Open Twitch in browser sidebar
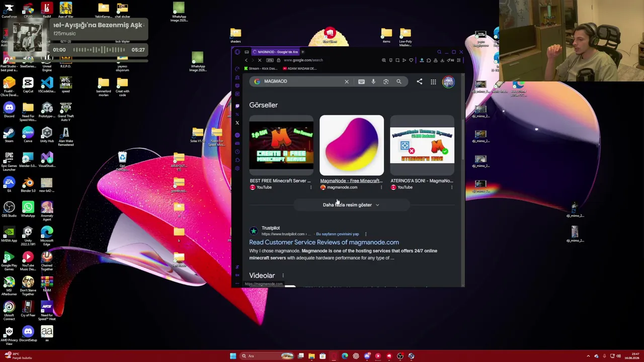 pyautogui.click(x=237, y=106)
